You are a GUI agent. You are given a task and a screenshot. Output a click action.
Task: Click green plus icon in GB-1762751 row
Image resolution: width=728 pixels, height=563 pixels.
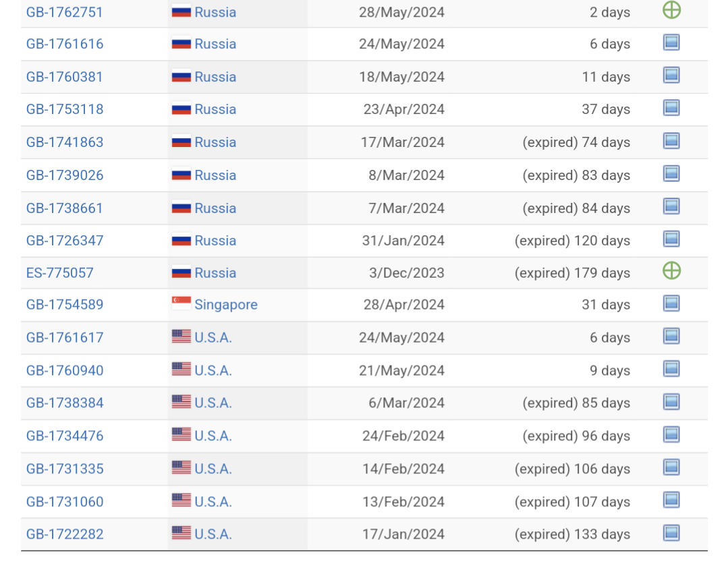(671, 10)
